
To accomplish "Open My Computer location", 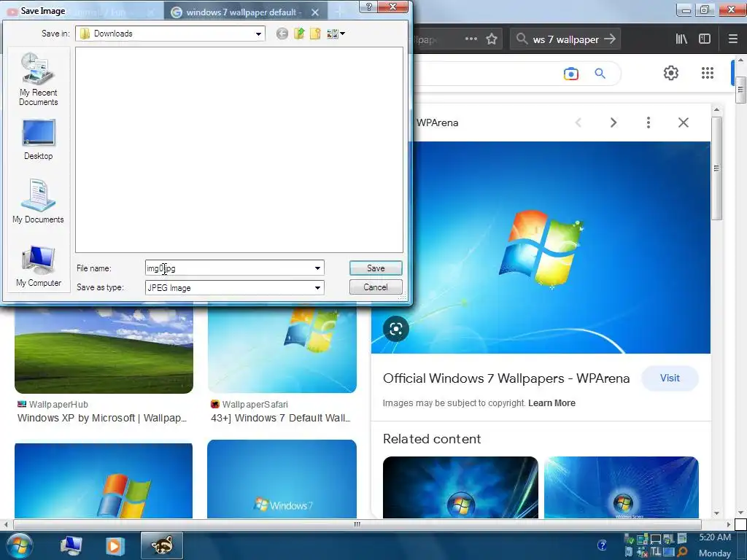I will [x=38, y=265].
